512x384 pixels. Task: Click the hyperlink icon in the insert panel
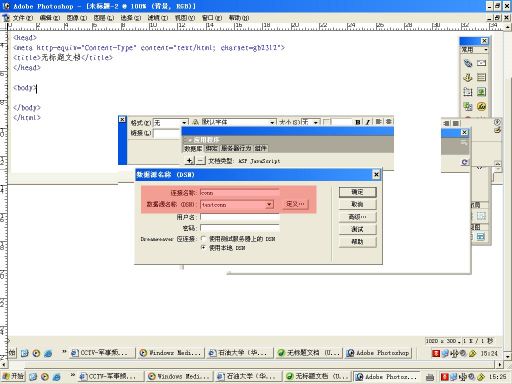click(x=468, y=63)
